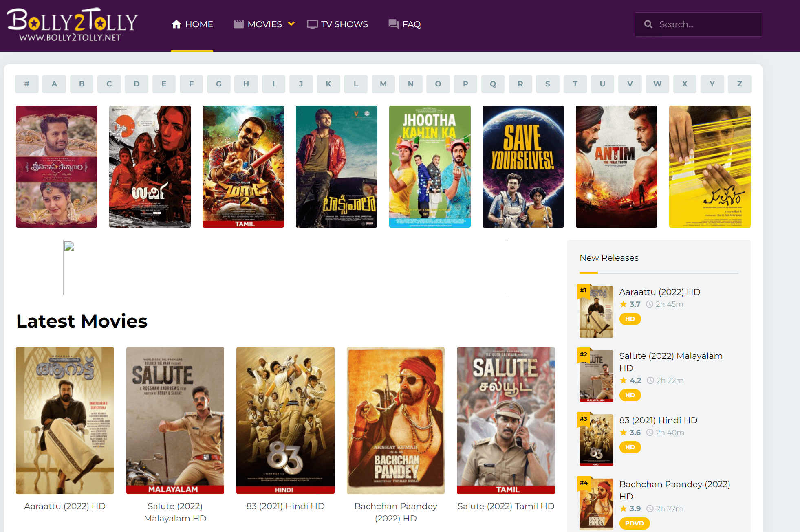The height and width of the screenshot is (532, 800).
Task: Open Salute Malayalam poster in Latest Movies
Action: point(175,420)
